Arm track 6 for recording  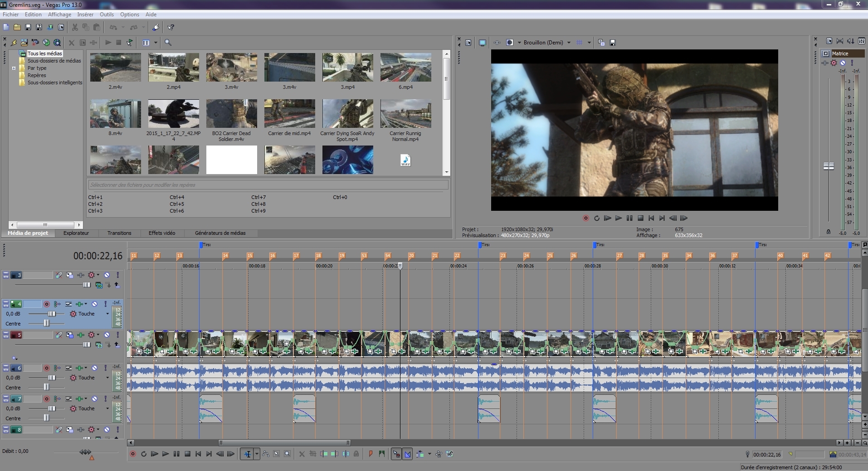(x=47, y=368)
